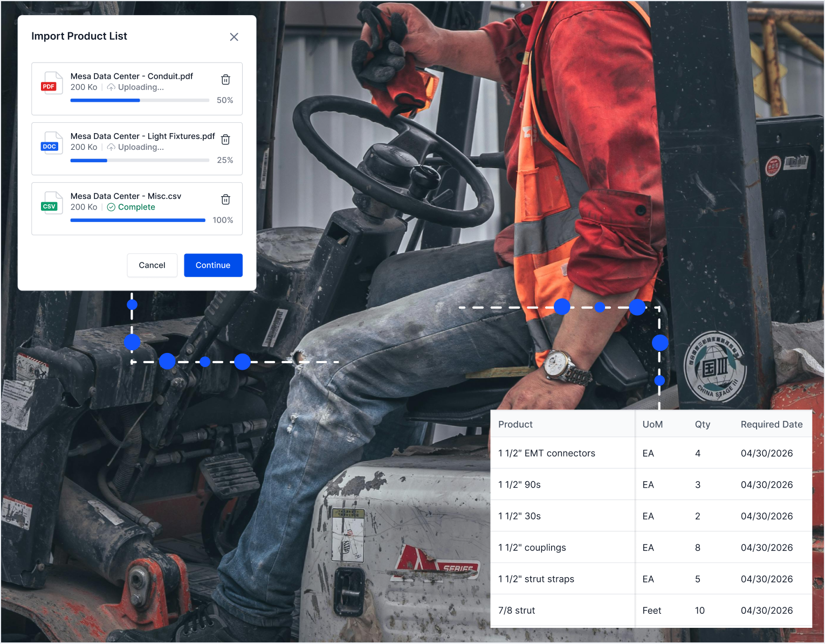Click the Import Product List title

pos(79,36)
